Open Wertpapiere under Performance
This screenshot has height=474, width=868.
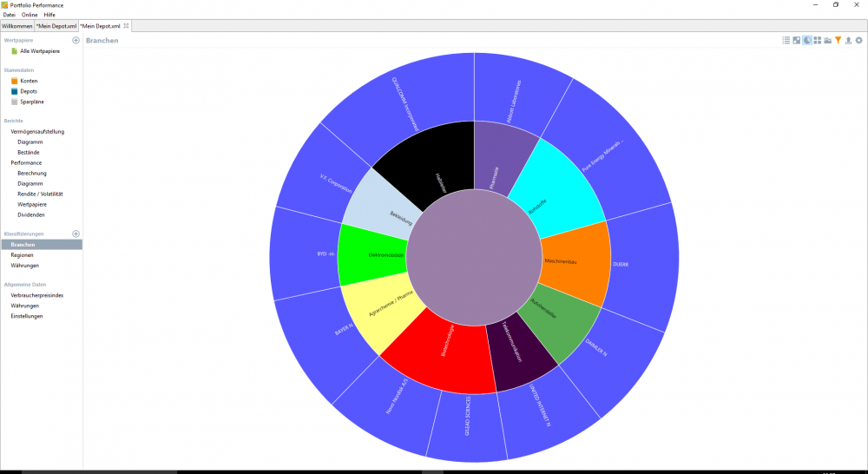click(32, 204)
